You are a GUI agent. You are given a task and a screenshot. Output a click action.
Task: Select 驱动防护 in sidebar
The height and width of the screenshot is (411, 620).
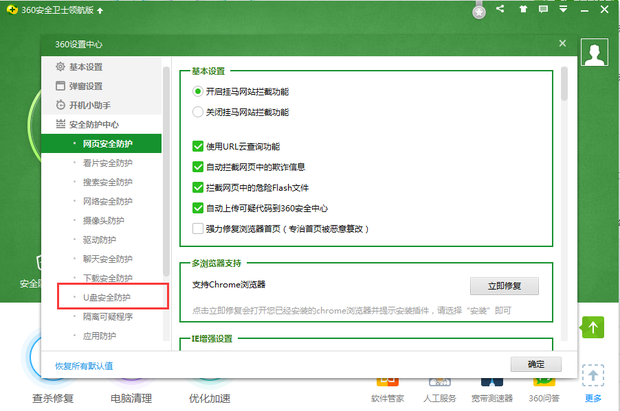(x=101, y=240)
